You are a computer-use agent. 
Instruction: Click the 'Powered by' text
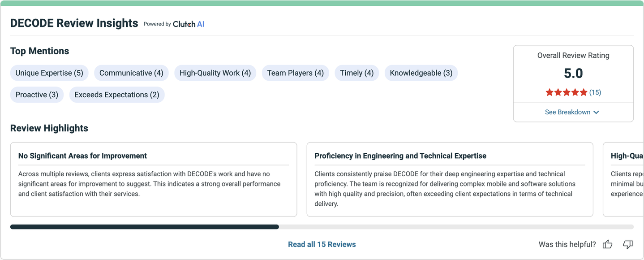(157, 24)
